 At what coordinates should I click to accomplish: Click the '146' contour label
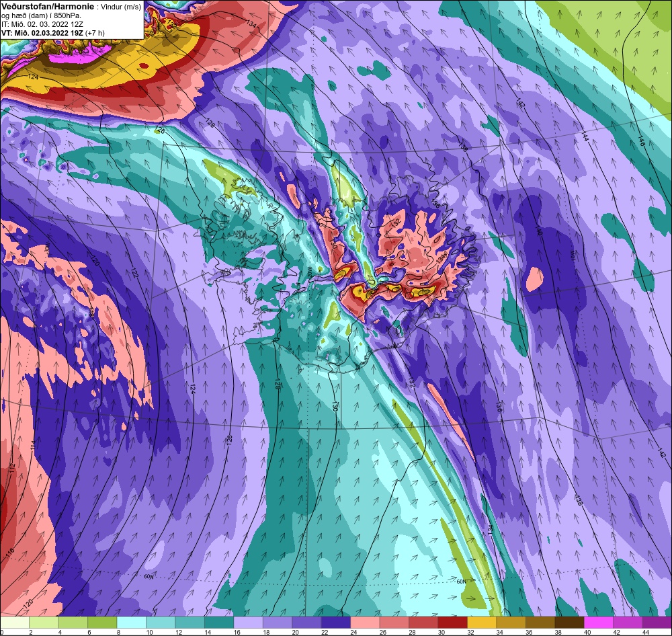coord(641,141)
